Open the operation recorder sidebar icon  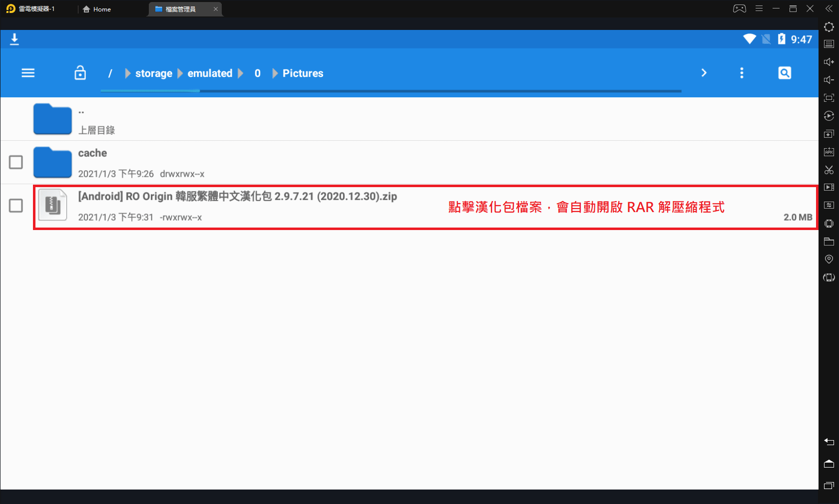click(x=829, y=116)
